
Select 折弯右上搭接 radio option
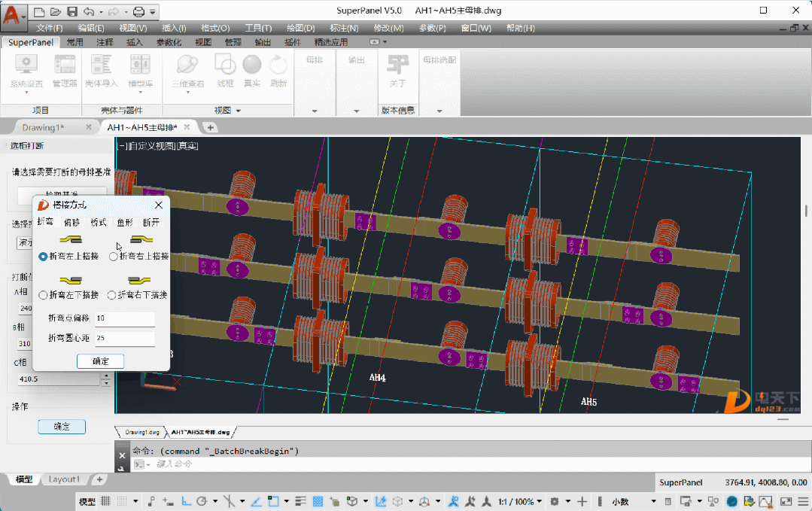pyautogui.click(x=114, y=257)
